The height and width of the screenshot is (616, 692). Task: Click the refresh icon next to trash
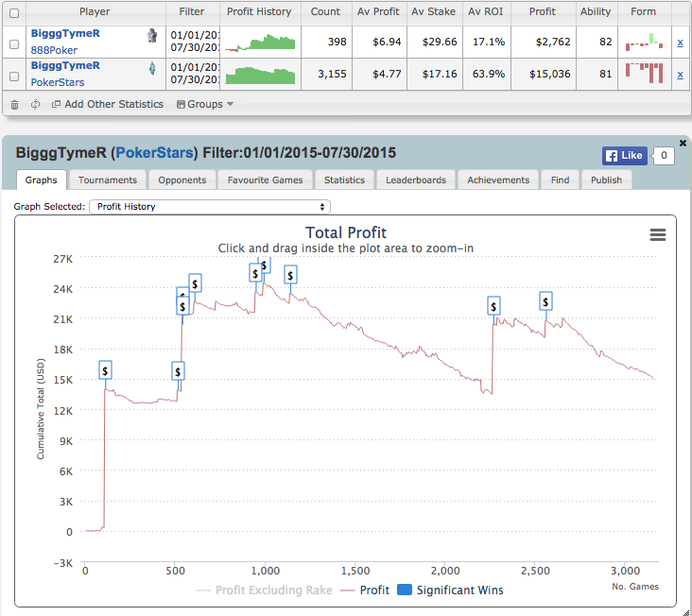coord(35,105)
